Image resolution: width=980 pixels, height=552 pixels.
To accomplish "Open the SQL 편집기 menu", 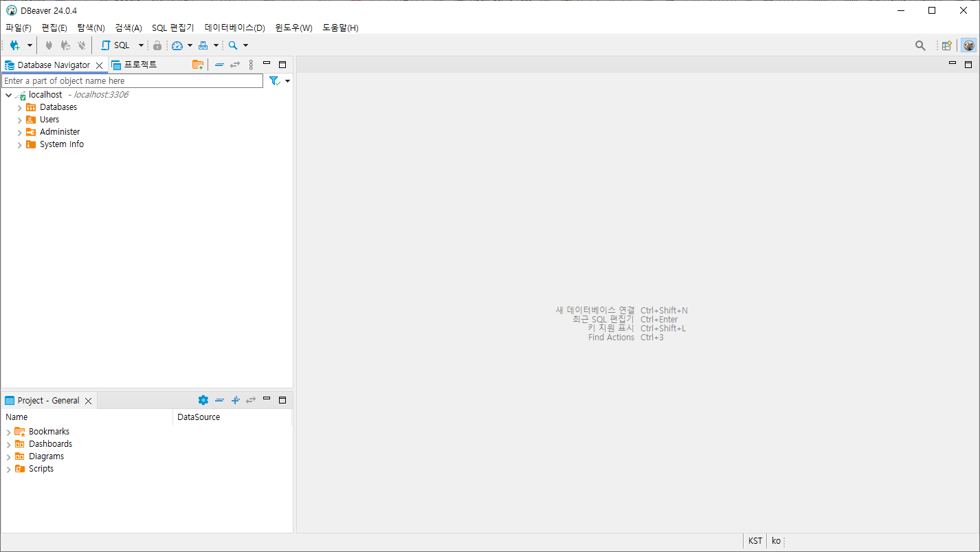I will coord(173,27).
